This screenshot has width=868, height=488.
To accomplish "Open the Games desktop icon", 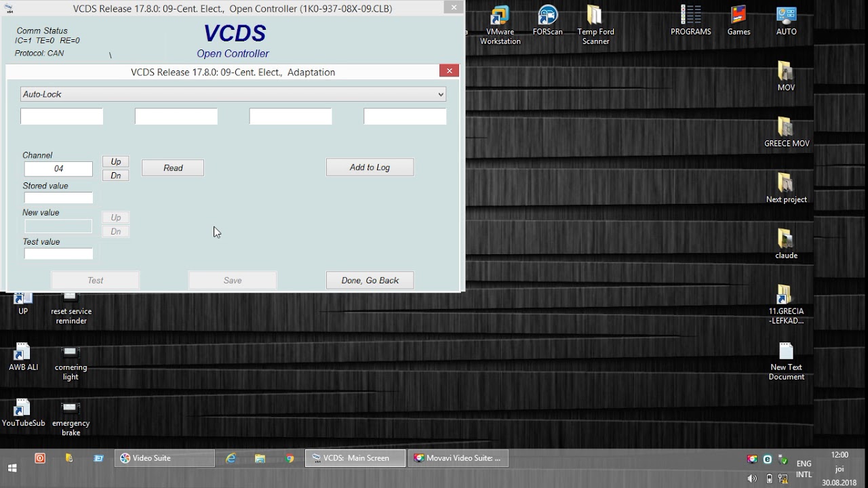I will coord(738,21).
